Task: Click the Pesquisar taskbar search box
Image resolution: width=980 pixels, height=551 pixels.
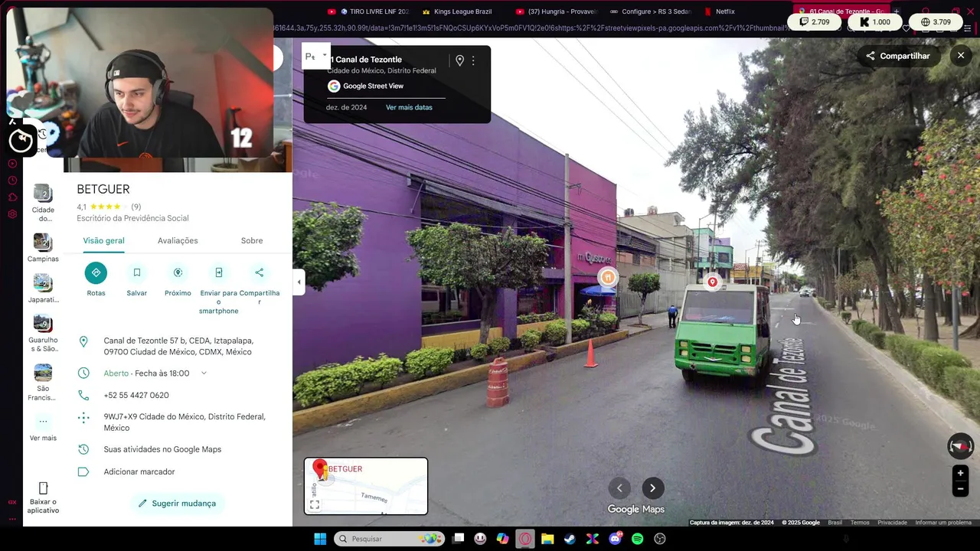Action: pos(389,539)
